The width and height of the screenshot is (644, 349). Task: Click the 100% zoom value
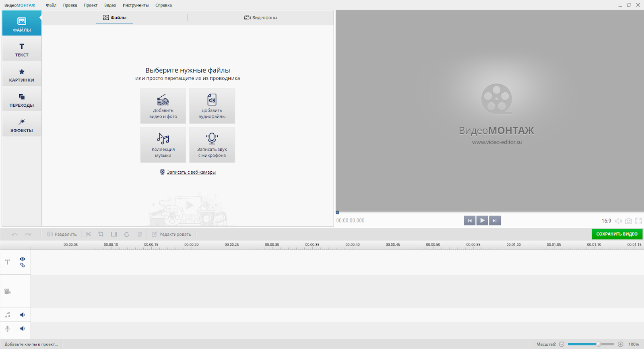634,344
